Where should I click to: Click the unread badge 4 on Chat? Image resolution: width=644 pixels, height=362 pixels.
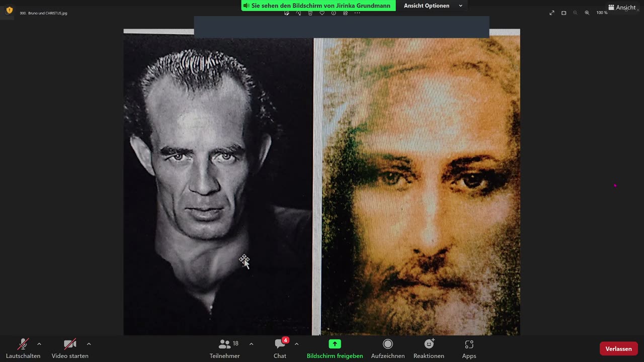[x=285, y=340]
